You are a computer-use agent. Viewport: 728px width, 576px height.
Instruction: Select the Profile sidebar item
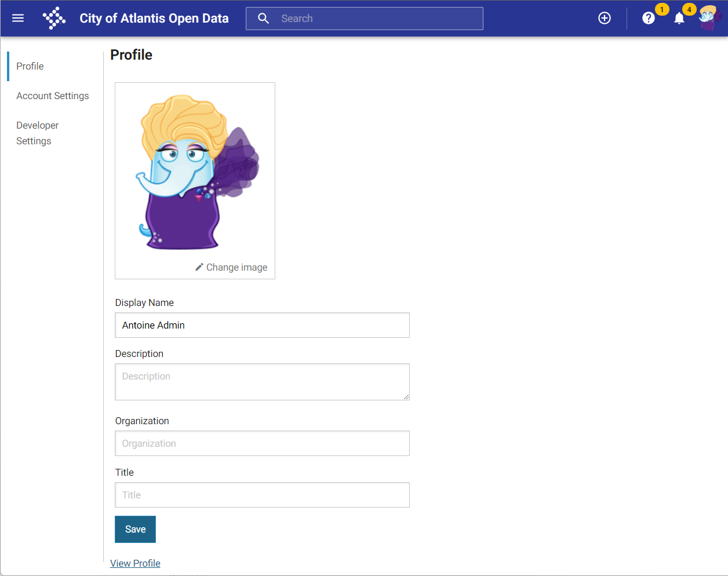click(30, 66)
